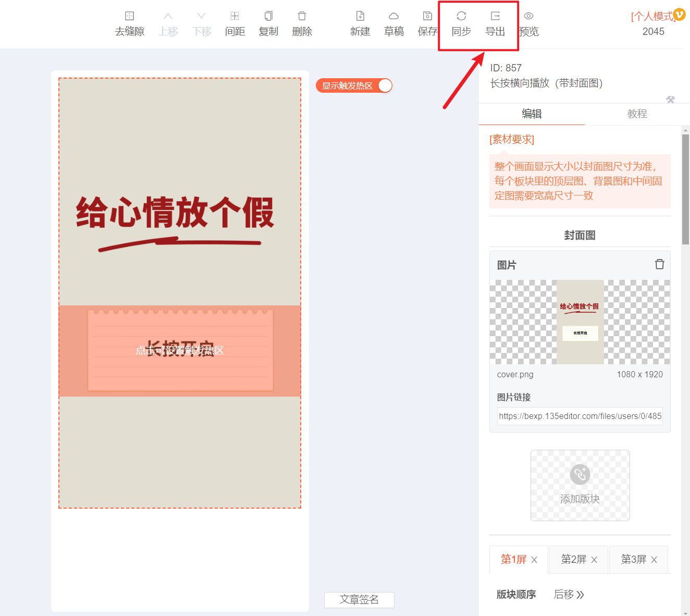The height and width of the screenshot is (616, 690).
Task: Click the ID: 857 text
Action: [x=506, y=68]
